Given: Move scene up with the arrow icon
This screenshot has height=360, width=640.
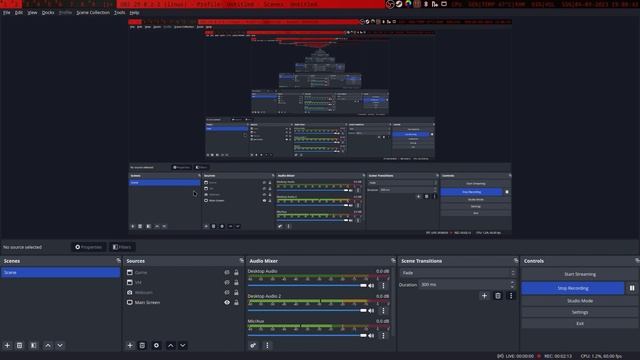Looking at the screenshot, I should (x=48, y=345).
